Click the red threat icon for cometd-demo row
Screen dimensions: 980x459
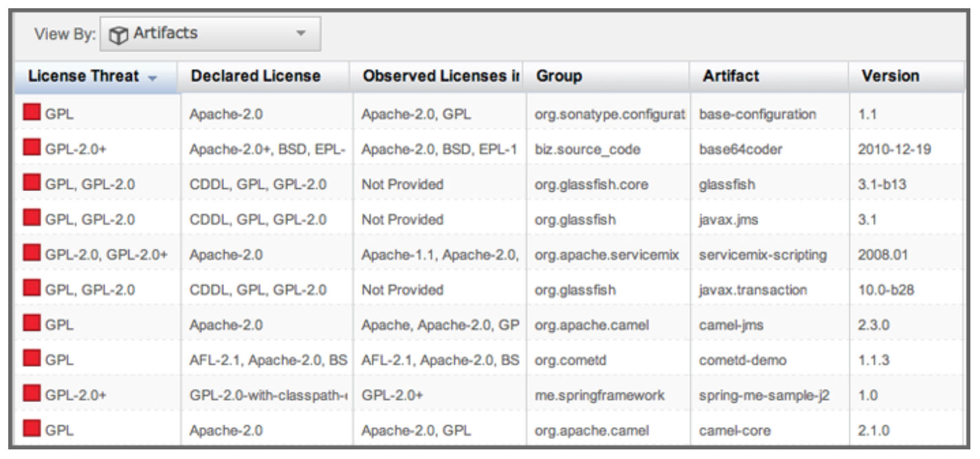32,359
